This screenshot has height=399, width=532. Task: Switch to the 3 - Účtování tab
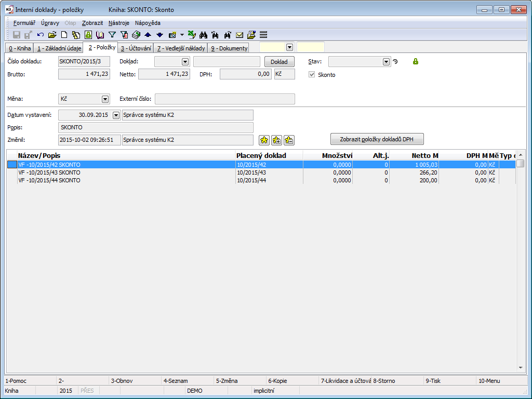click(x=136, y=48)
